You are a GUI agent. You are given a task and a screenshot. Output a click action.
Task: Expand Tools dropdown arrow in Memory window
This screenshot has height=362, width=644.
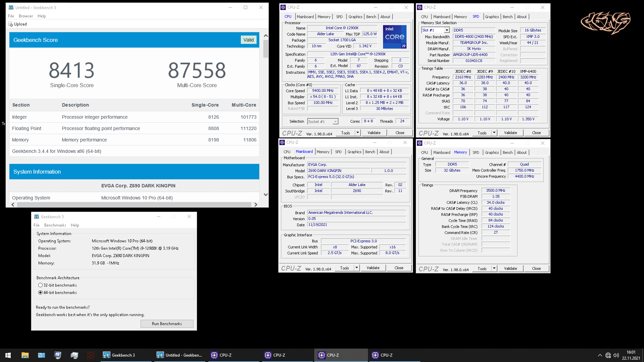point(494,269)
